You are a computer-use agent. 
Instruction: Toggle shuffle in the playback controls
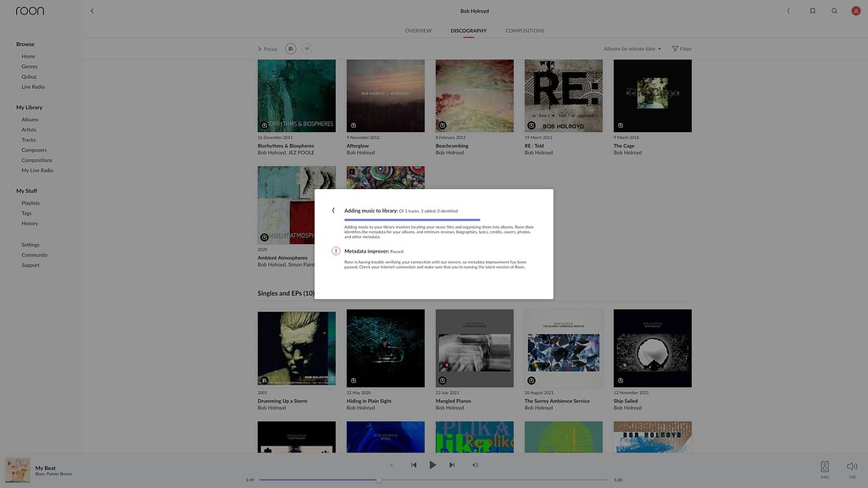click(391, 464)
